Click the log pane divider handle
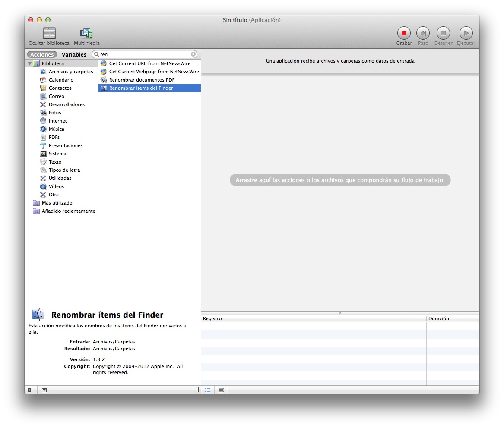Image resolution: width=504 pixels, height=428 pixels. click(x=340, y=313)
